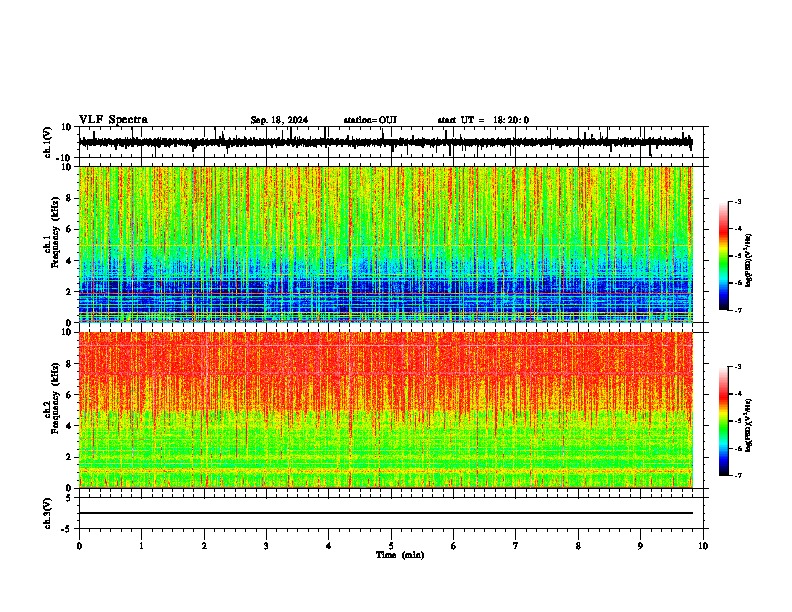792x612 pixels.
Task: Click the -7 label on ch.2 color bar
Action: pos(737,475)
